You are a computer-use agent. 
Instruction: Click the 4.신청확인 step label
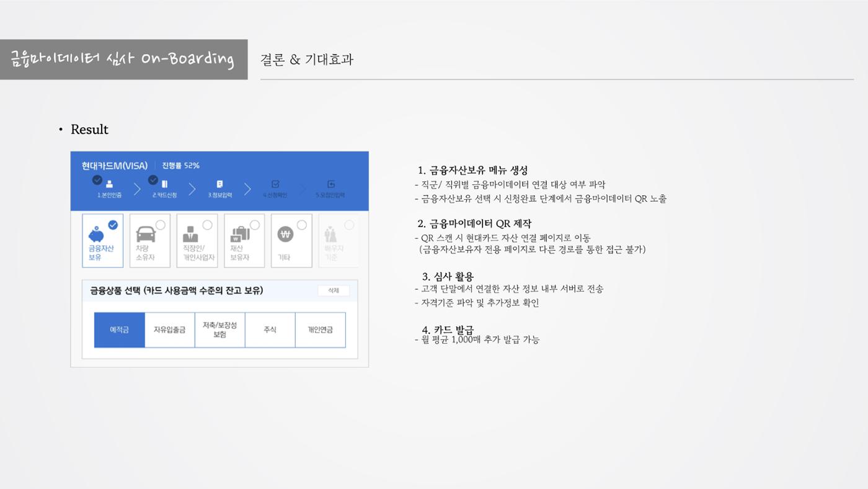(x=275, y=195)
